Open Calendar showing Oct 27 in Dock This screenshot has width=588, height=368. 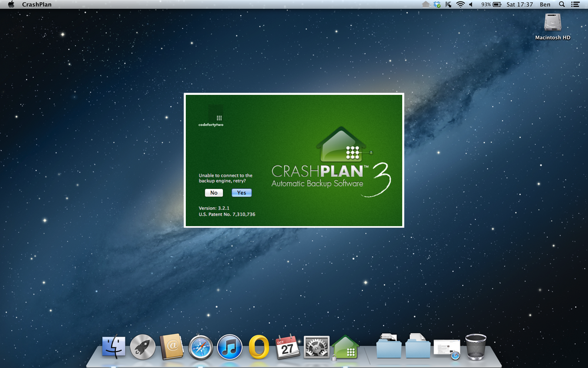pyautogui.click(x=288, y=346)
